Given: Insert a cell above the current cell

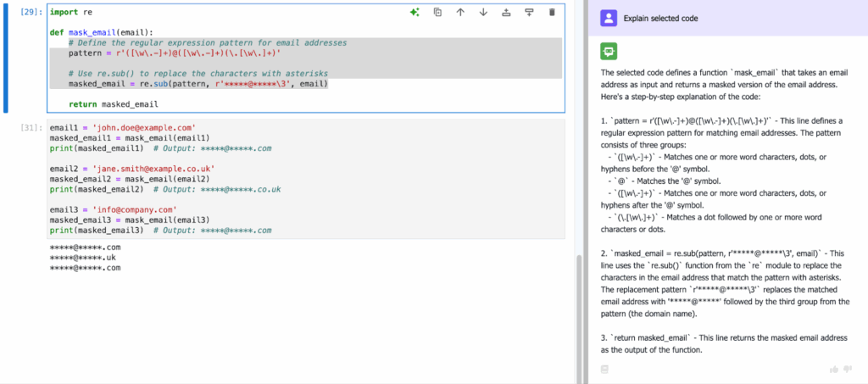Looking at the screenshot, I should 506,13.
